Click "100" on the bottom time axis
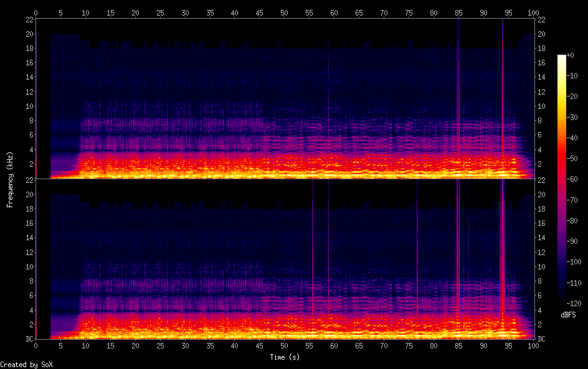588x369 pixels. (533, 346)
